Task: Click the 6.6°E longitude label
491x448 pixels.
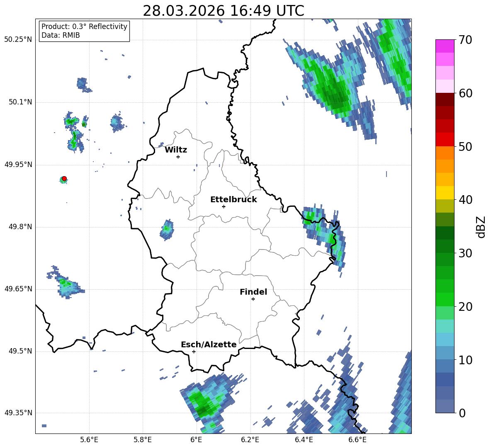Action: click(357, 440)
